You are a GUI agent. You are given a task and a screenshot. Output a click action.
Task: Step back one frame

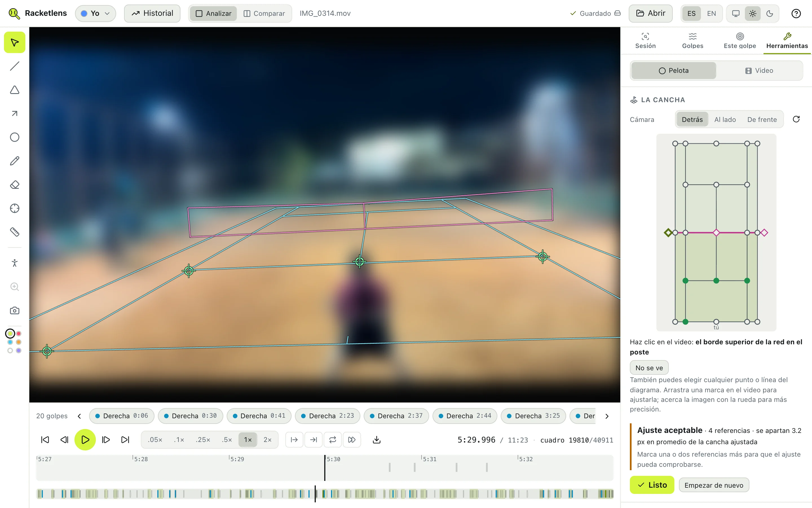click(64, 440)
